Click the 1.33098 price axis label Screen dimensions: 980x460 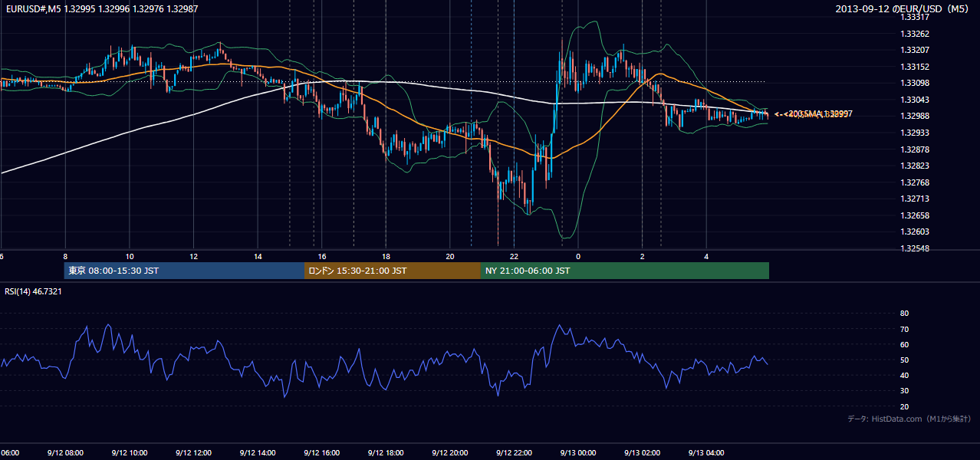(x=915, y=83)
